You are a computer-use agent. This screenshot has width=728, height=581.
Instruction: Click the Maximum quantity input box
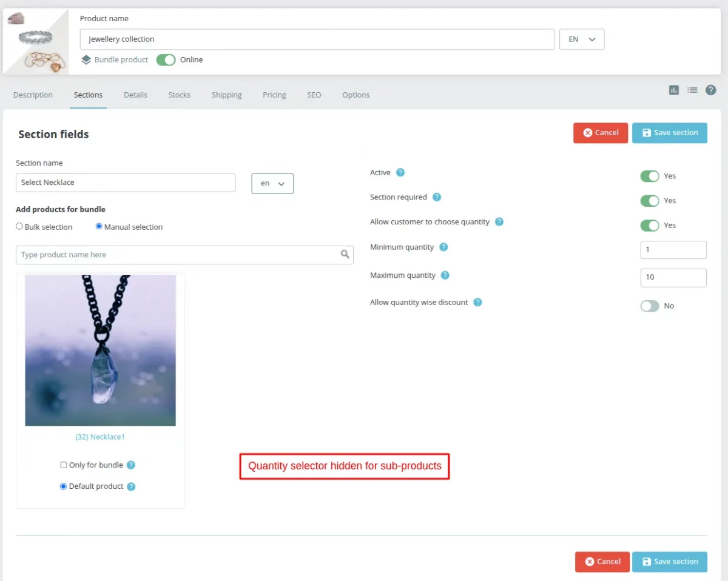(x=673, y=278)
